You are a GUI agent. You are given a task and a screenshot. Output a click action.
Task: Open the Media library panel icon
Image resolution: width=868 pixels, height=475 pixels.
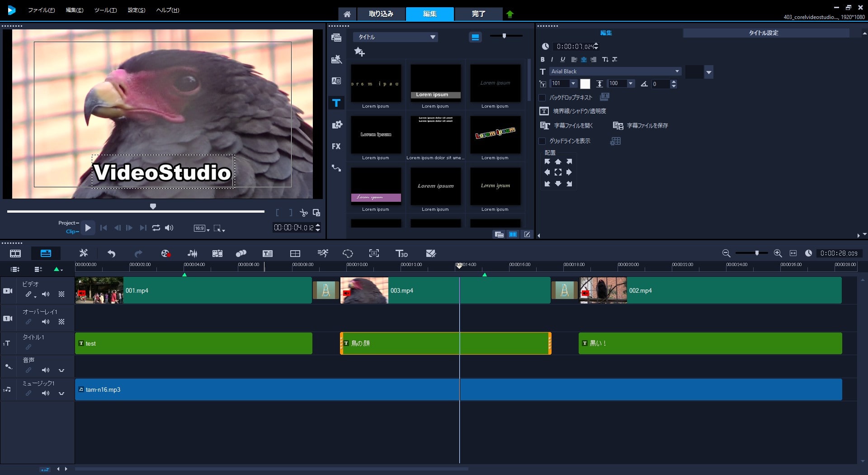(336, 38)
